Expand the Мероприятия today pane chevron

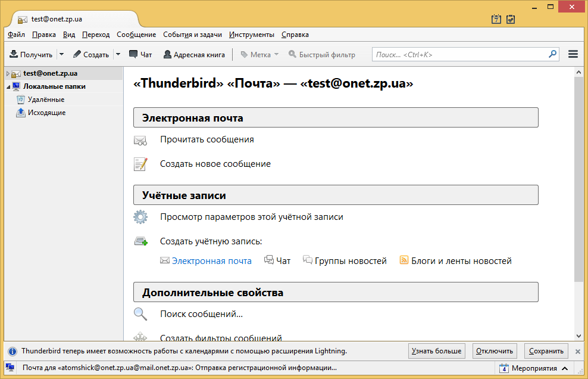[x=565, y=368]
